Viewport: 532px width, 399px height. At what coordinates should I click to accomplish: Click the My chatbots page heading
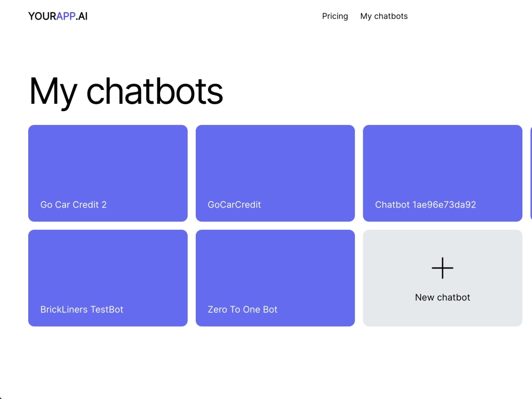[126, 92]
